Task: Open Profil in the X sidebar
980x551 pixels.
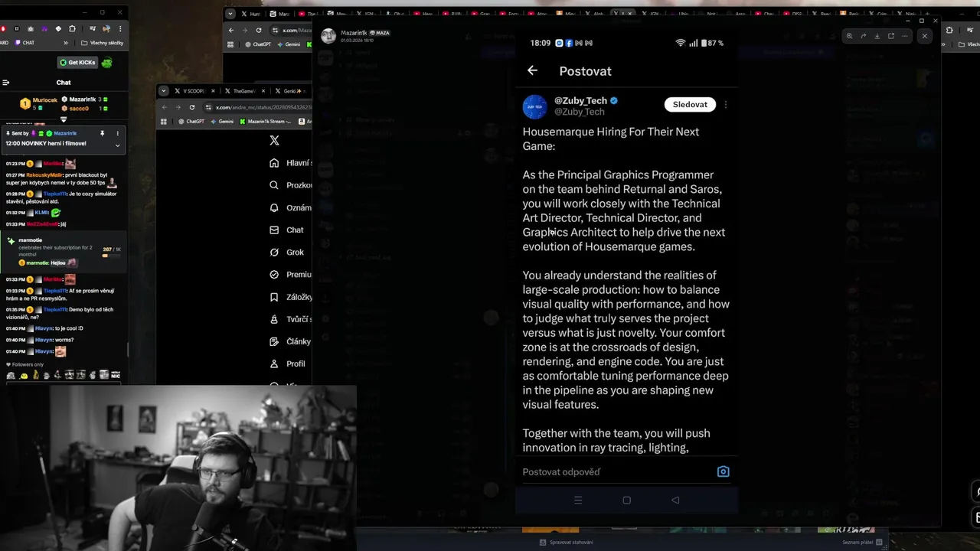Action: click(288, 364)
